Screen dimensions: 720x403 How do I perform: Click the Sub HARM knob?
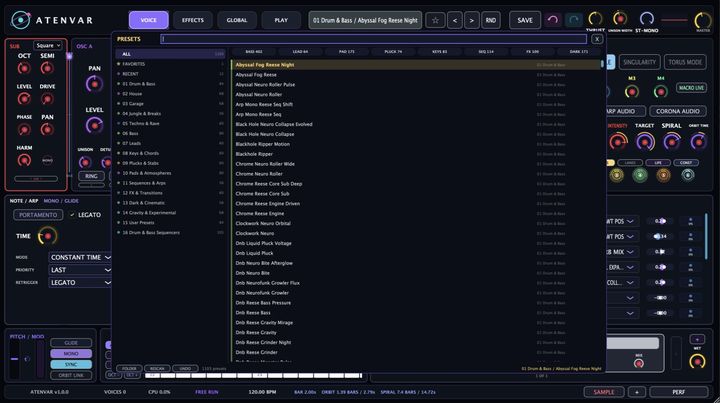(24, 160)
